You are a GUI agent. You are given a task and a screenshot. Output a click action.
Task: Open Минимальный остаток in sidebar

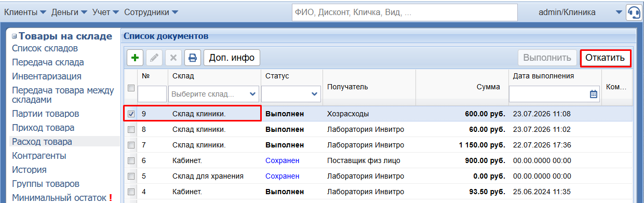pyautogui.click(x=59, y=198)
